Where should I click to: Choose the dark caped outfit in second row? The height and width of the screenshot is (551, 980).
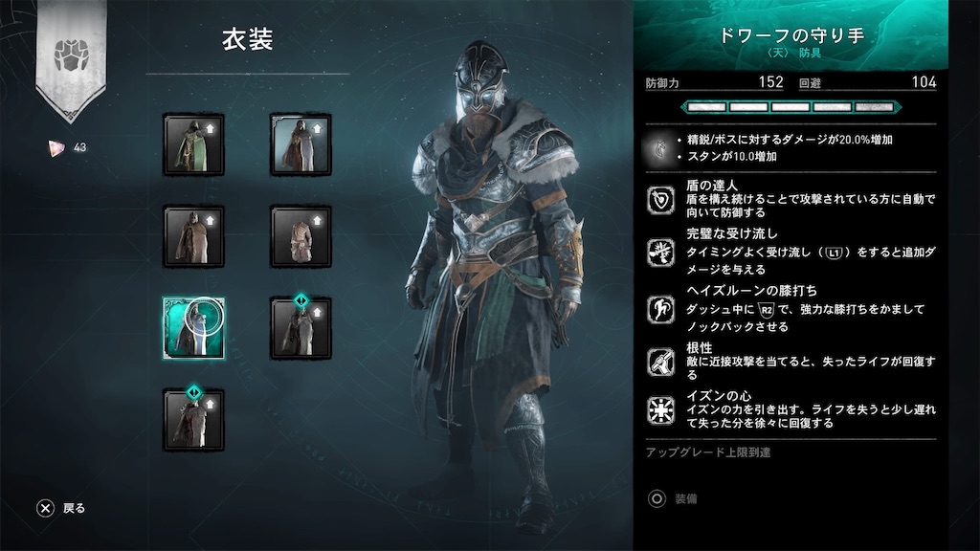[193, 237]
